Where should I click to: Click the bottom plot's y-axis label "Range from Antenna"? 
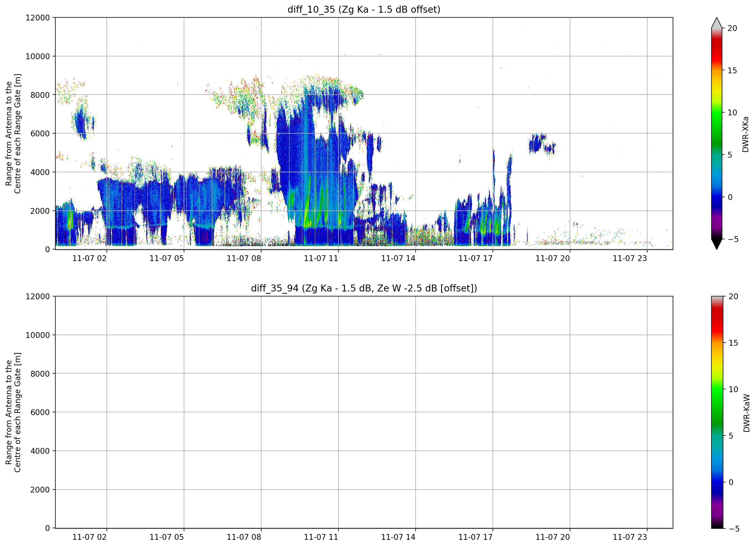[x=13, y=412]
